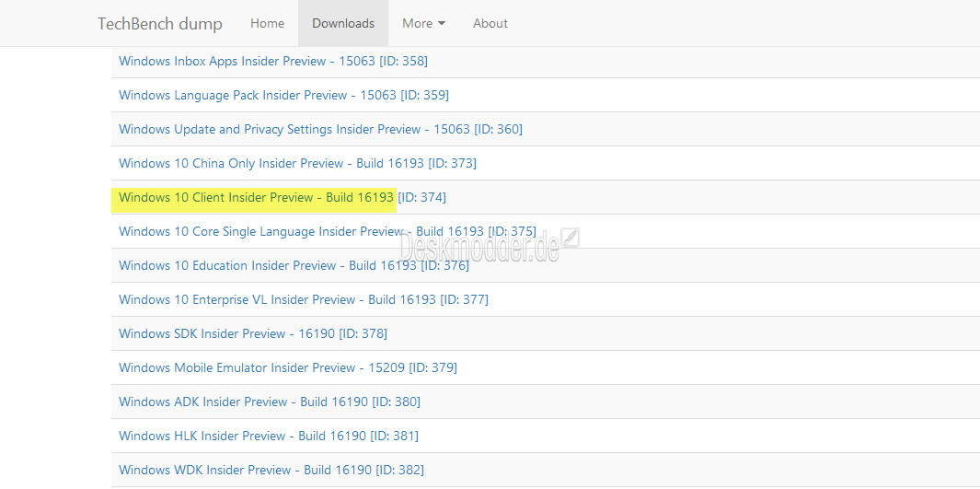Open Windows Inbox Apps Insider Preview 15063 link
This screenshot has height=489, width=980.
pyautogui.click(x=273, y=62)
